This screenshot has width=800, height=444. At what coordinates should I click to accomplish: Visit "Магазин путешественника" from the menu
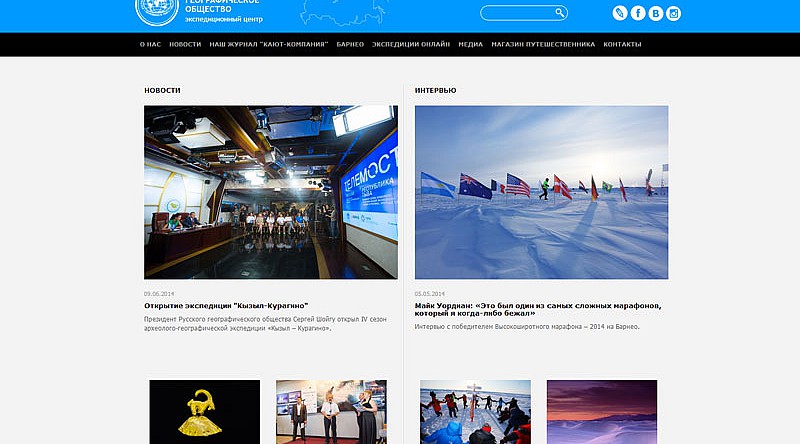coord(543,45)
